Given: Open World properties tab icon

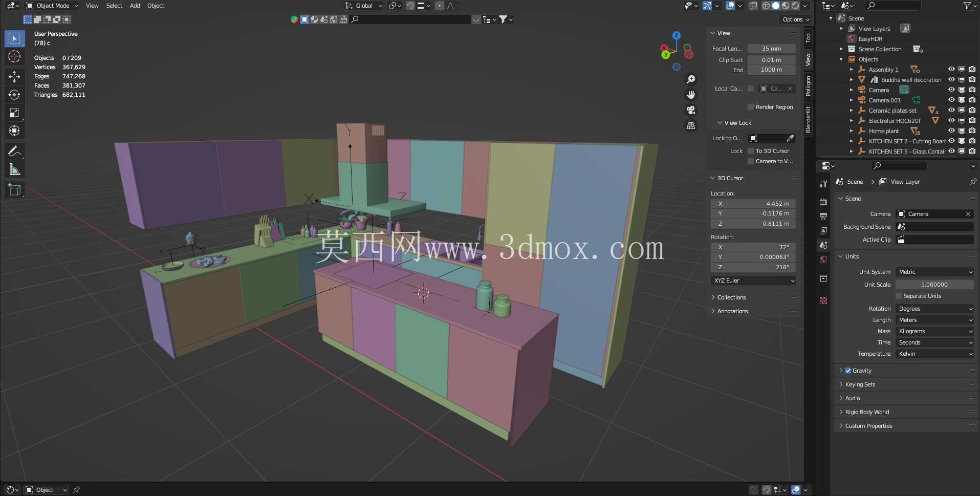Looking at the screenshot, I should pos(823,260).
